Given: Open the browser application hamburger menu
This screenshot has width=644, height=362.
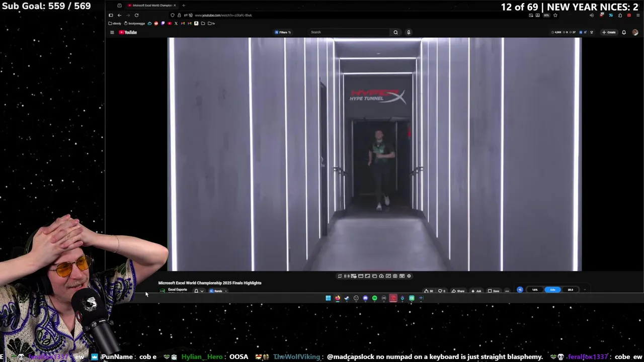Looking at the screenshot, I should (x=637, y=15).
